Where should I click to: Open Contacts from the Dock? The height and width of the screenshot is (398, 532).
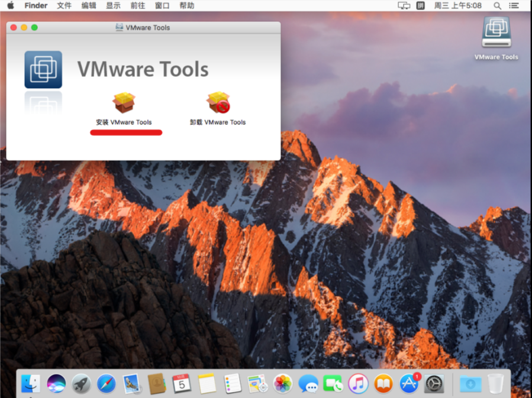157,384
